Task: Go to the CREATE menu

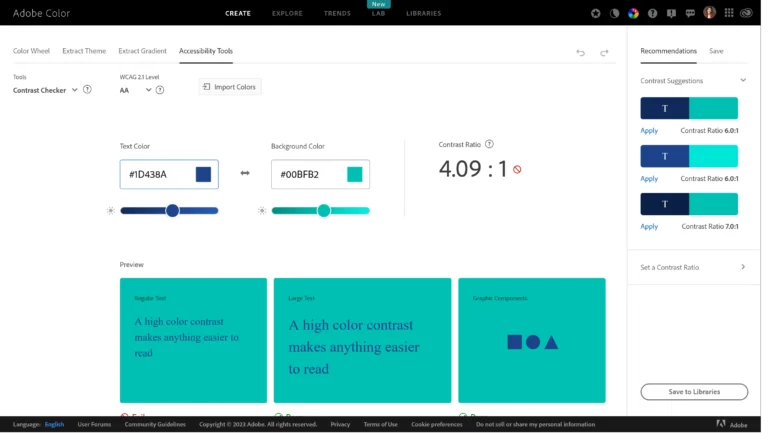Action: click(x=240, y=14)
